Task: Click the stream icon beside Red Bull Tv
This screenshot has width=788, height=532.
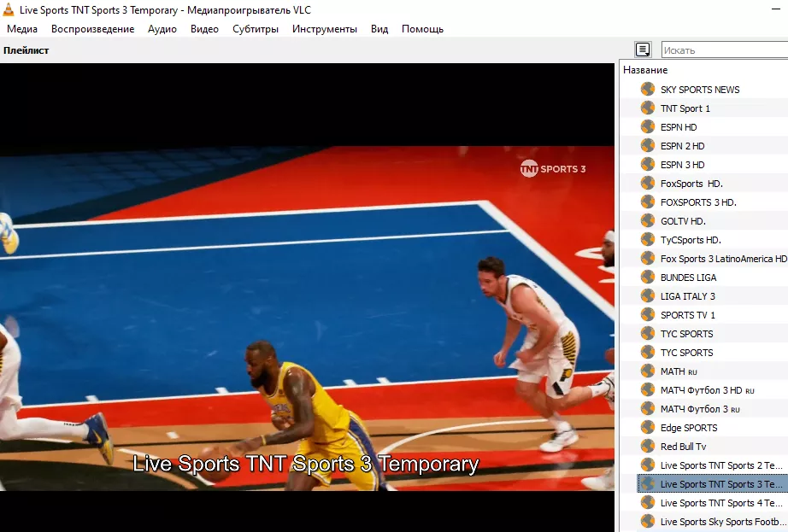Action: point(648,447)
